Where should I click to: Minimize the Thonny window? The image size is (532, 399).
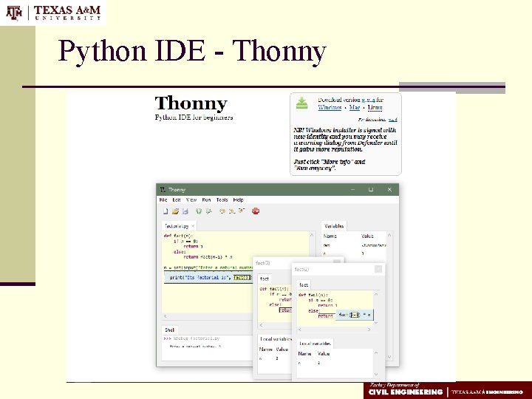[353, 190]
